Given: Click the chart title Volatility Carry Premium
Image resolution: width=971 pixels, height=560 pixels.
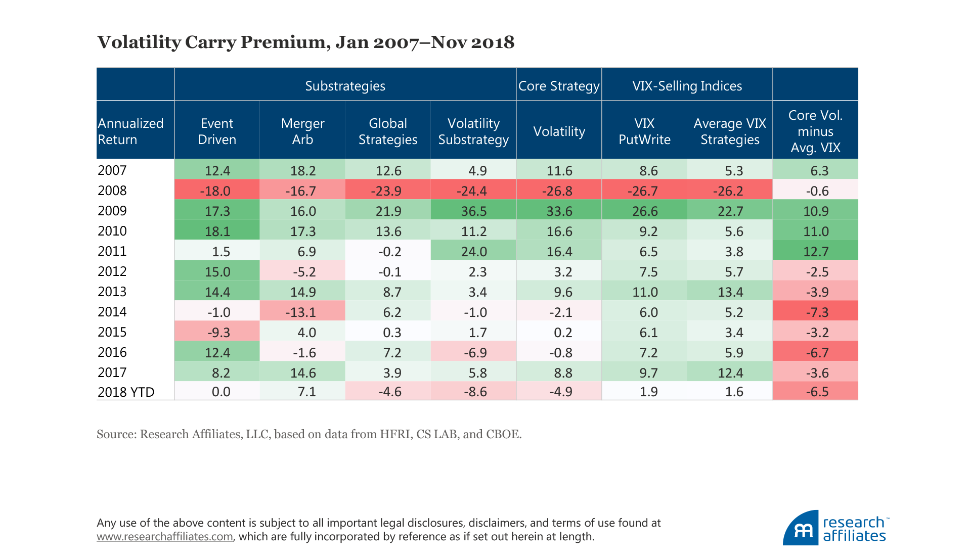Looking at the screenshot, I should click(305, 42).
